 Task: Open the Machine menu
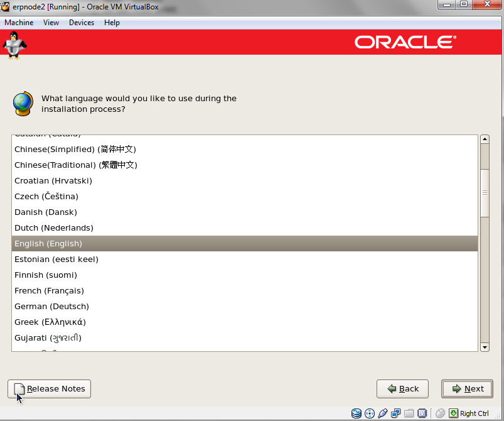[19, 23]
